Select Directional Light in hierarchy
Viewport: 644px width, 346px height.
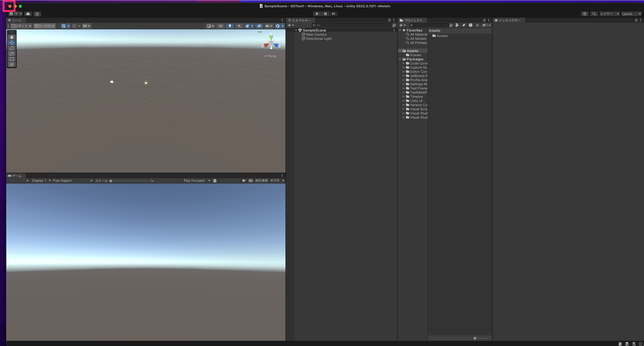pos(319,39)
